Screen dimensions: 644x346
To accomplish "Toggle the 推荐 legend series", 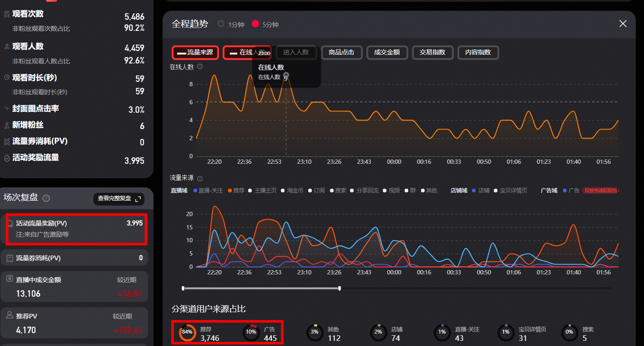I will (236, 190).
